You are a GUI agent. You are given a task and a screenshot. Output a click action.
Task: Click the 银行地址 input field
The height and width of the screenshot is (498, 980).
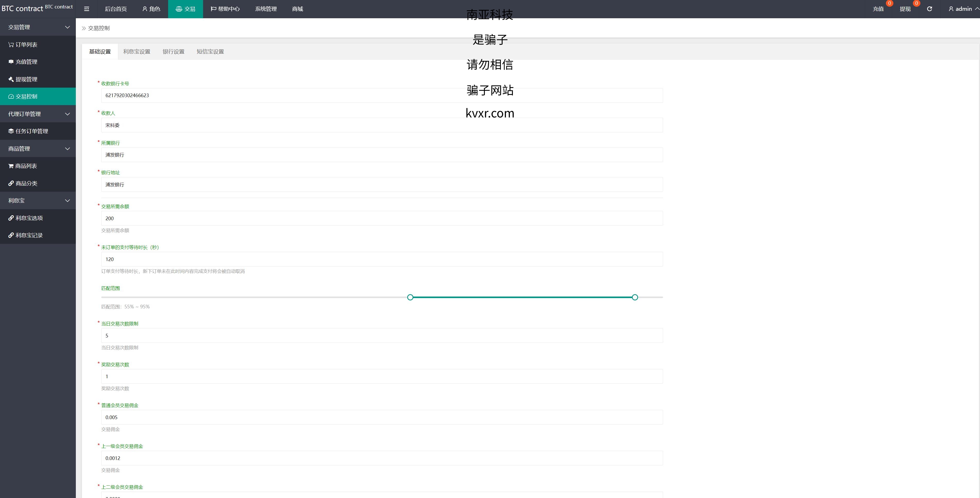pos(382,185)
